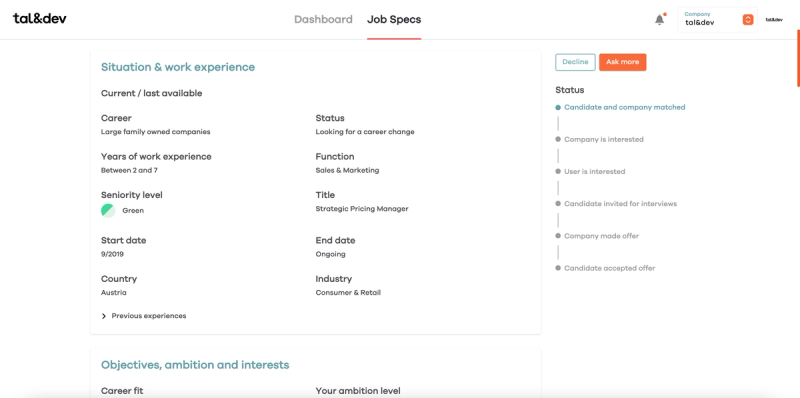The height and width of the screenshot is (398, 800).
Task: Click the small tal&dev profile avatar
Action: pos(774,19)
